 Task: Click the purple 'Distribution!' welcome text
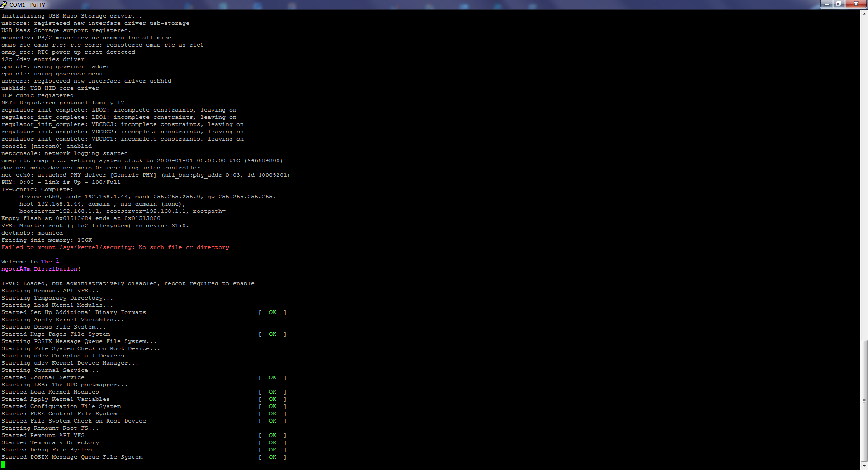coord(57,269)
